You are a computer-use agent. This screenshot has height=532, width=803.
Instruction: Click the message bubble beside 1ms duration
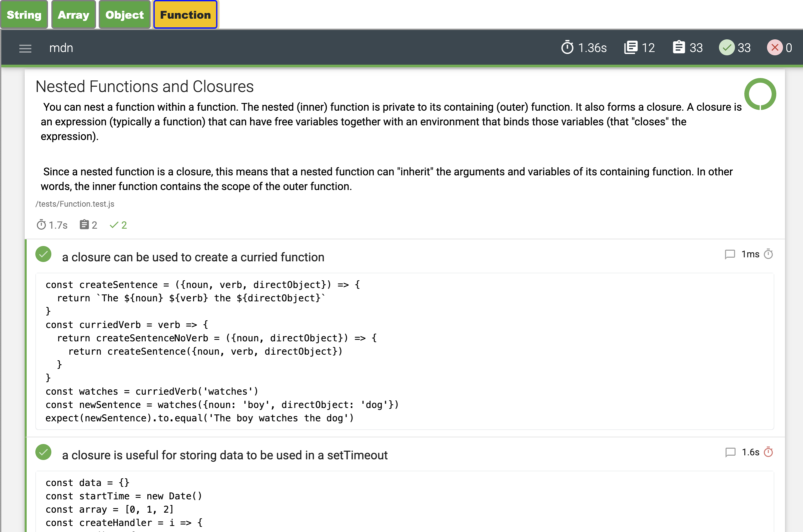(730, 254)
